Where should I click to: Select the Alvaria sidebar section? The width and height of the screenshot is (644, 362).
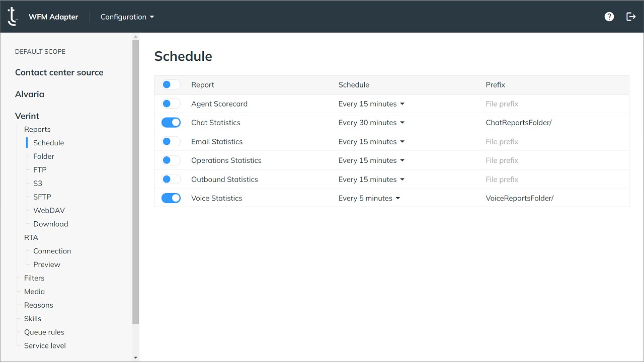pyautogui.click(x=30, y=94)
